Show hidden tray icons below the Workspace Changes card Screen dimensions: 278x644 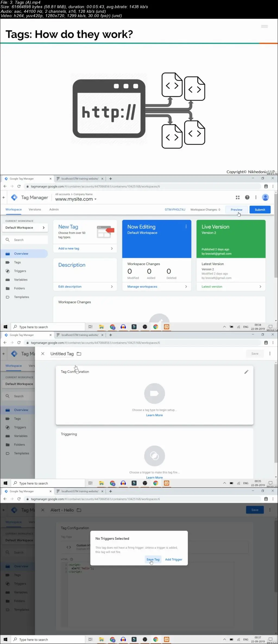225,327
